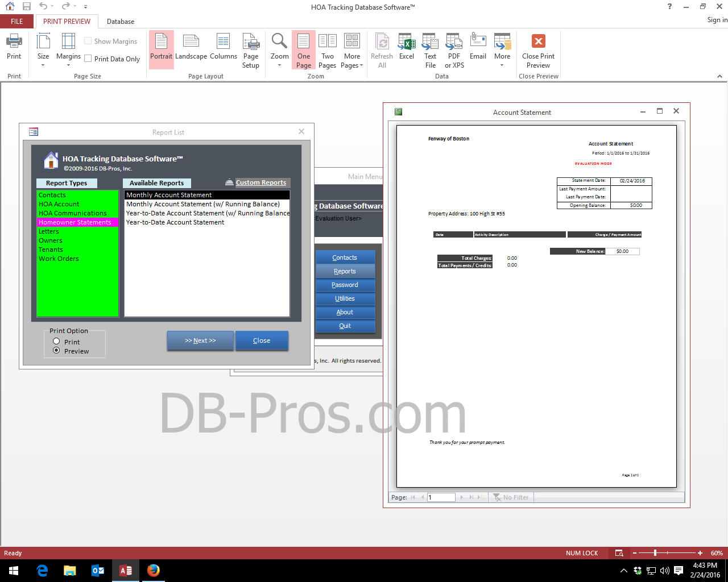Open the FILE tab
The height and width of the screenshot is (582, 728).
(17, 21)
